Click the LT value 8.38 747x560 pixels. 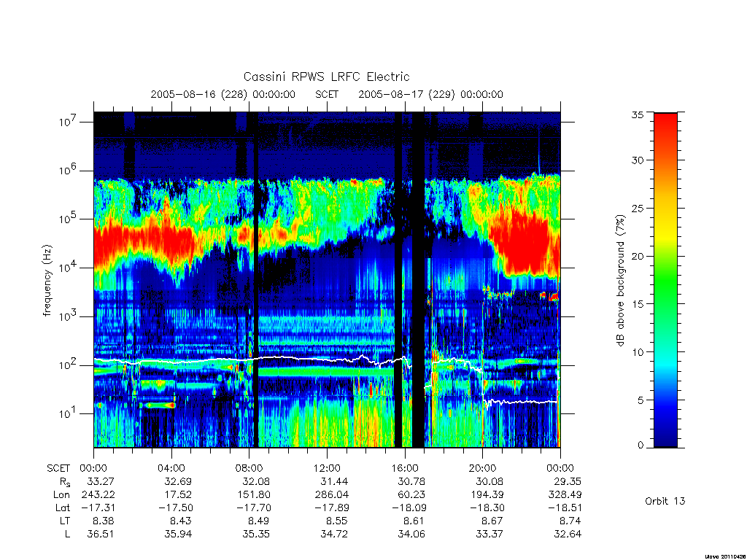104,521
